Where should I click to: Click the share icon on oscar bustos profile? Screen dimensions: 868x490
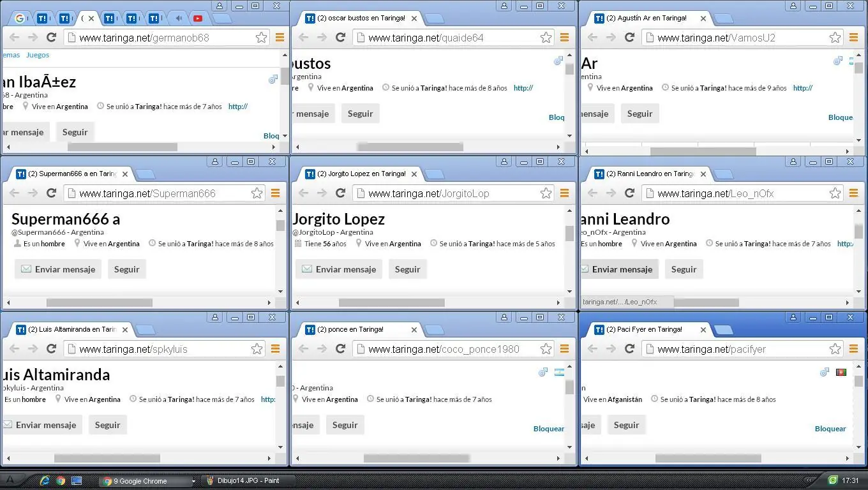(558, 60)
